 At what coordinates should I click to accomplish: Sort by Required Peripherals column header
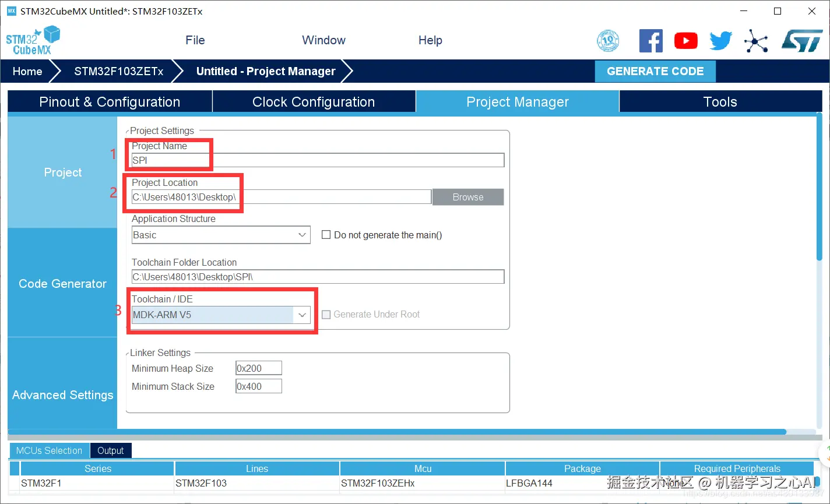pyautogui.click(x=737, y=468)
